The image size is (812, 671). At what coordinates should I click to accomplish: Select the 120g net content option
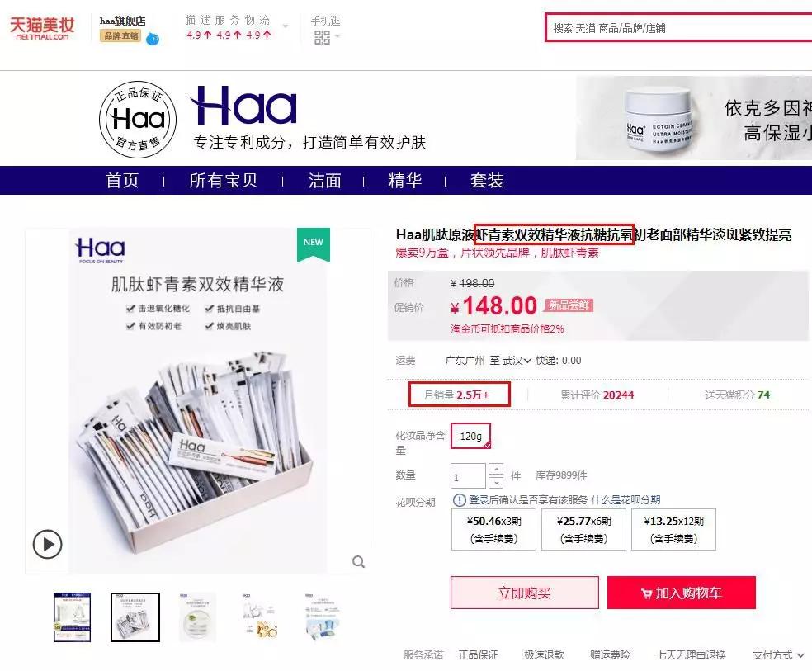point(470,436)
